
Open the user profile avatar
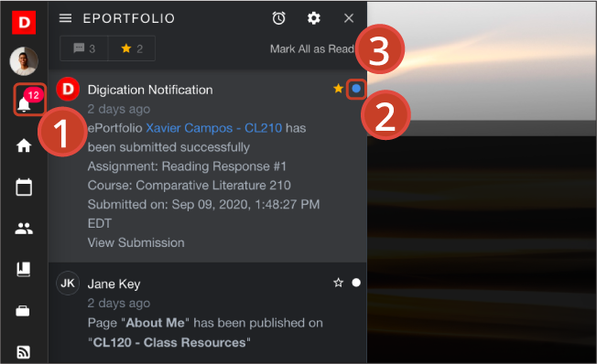pos(24,61)
